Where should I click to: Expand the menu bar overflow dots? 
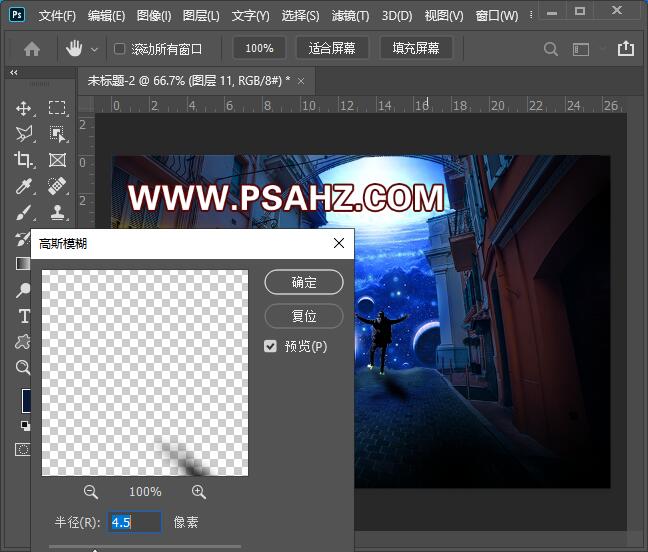click(x=531, y=16)
